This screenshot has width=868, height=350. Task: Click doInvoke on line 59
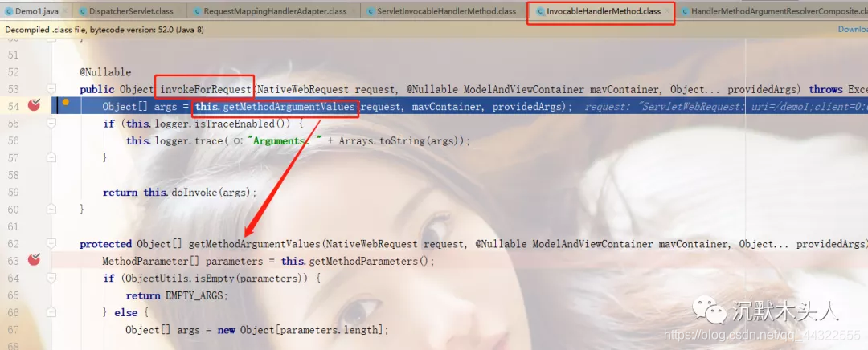194,193
